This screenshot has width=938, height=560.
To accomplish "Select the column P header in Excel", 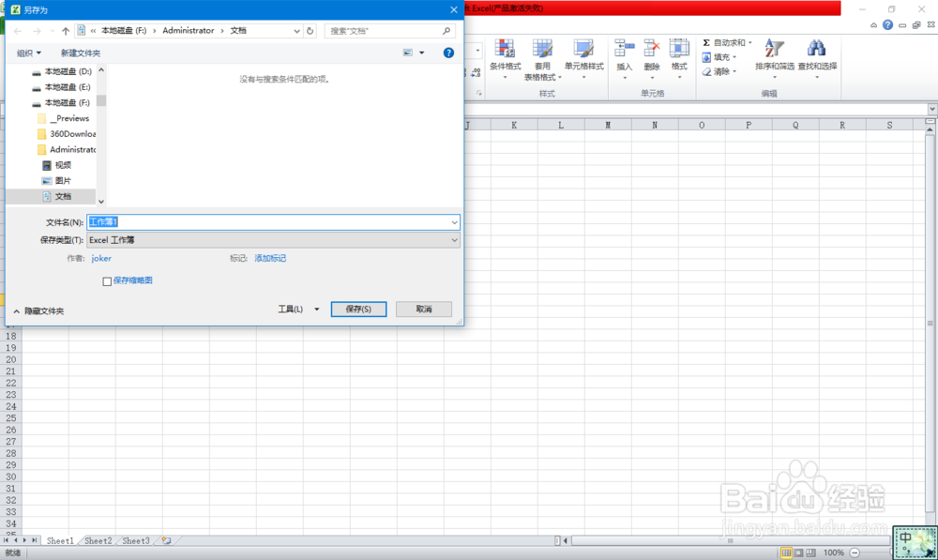I will 749,125.
